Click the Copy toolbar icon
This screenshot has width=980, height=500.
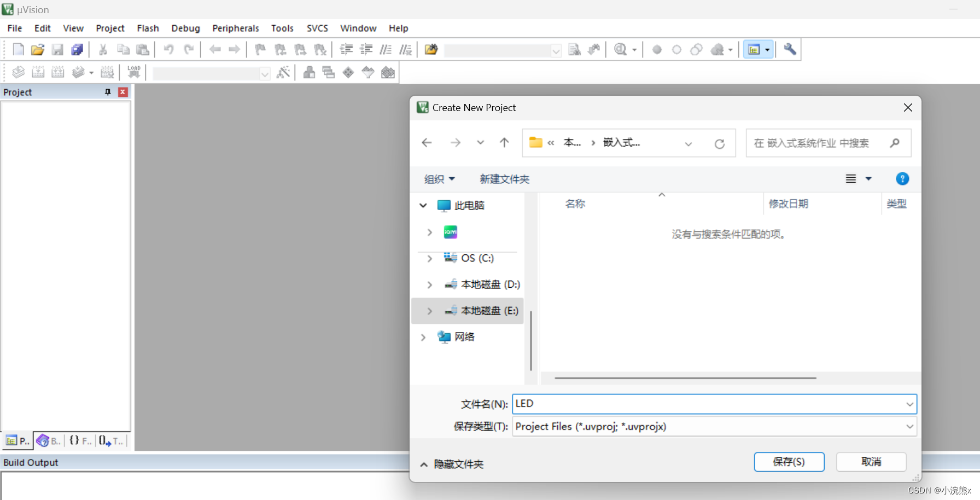[123, 50]
